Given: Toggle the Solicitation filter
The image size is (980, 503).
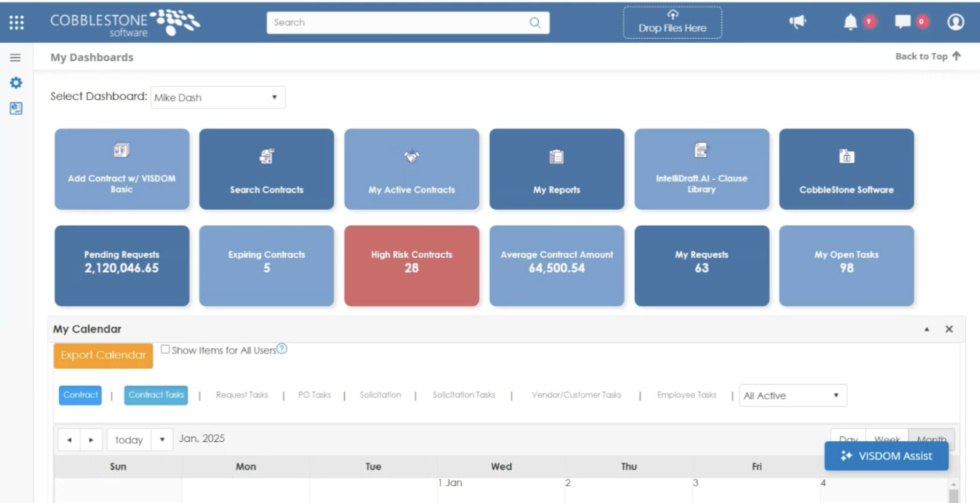Looking at the screenshot, I should 380,395.
